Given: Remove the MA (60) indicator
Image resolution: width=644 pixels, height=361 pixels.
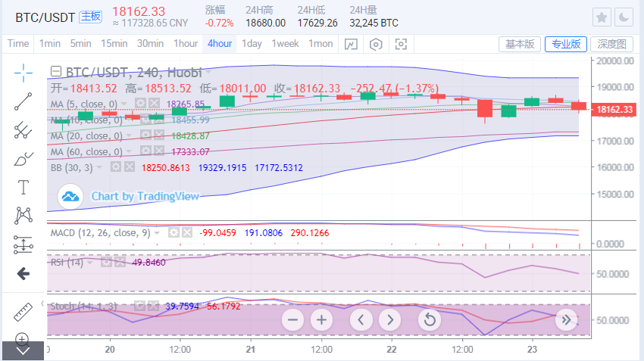Looking at the screenshot, I should coord(159,151).
